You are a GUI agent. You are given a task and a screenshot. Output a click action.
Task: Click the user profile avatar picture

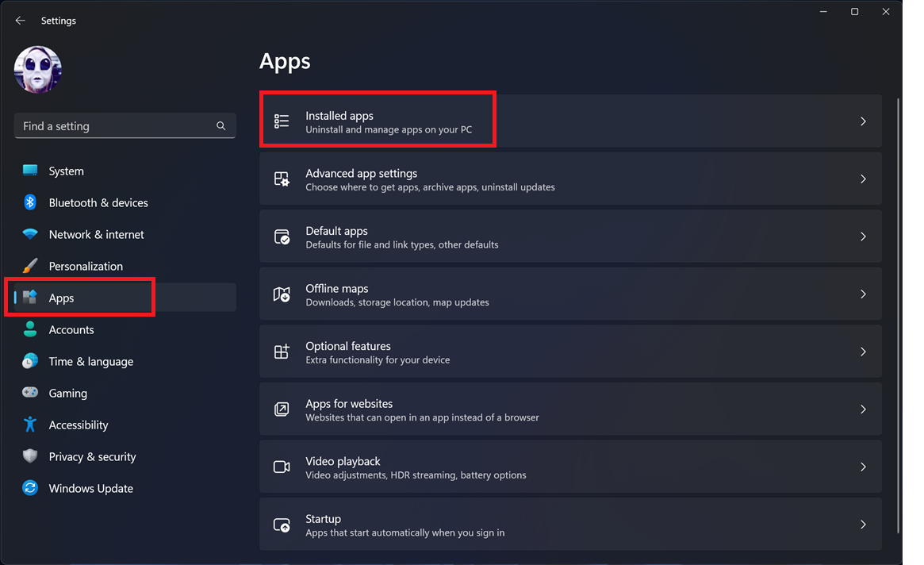click(x=37, y=69)
